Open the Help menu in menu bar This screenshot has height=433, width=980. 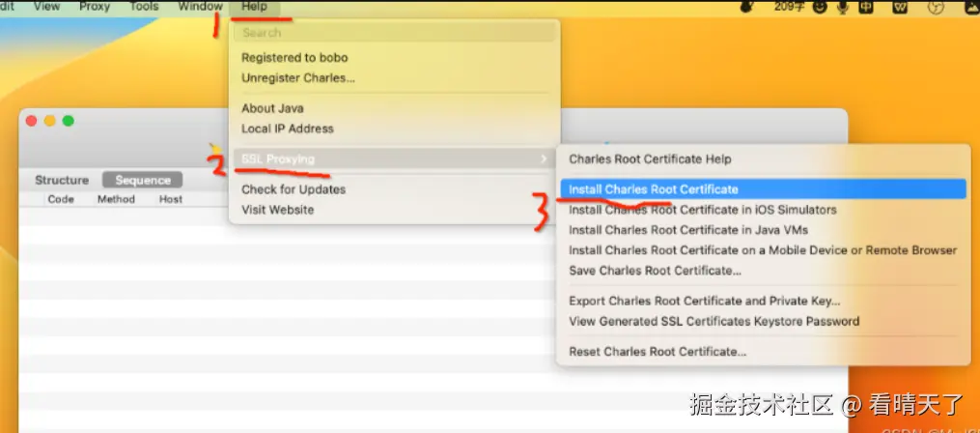coord(254,8)
